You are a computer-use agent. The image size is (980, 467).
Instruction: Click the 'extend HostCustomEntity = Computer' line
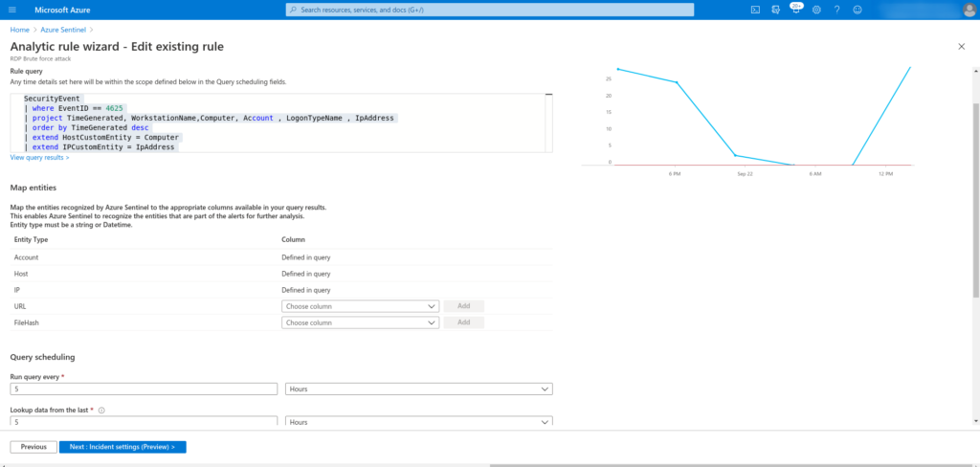click(101, 137)
